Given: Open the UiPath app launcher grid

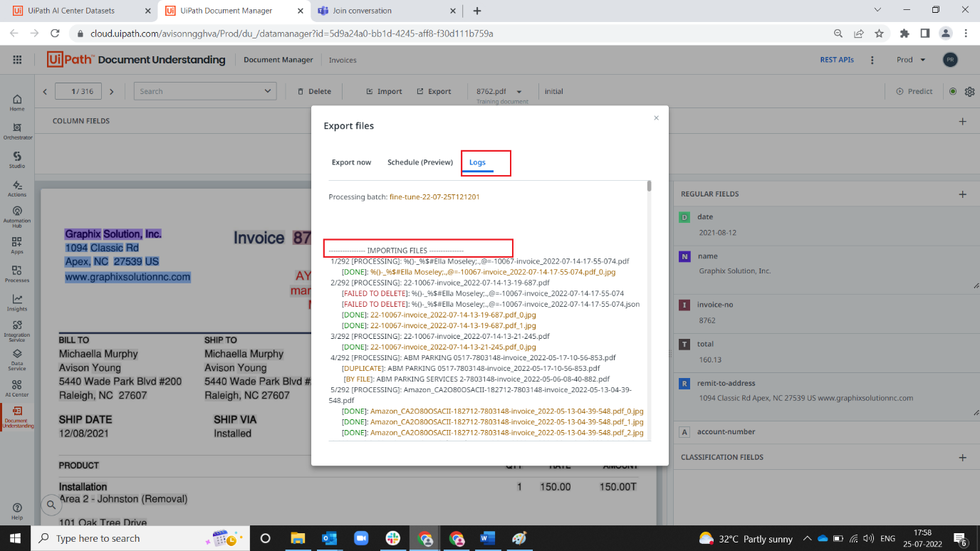Looking at the screenshot, I should (x=17, y=60).
